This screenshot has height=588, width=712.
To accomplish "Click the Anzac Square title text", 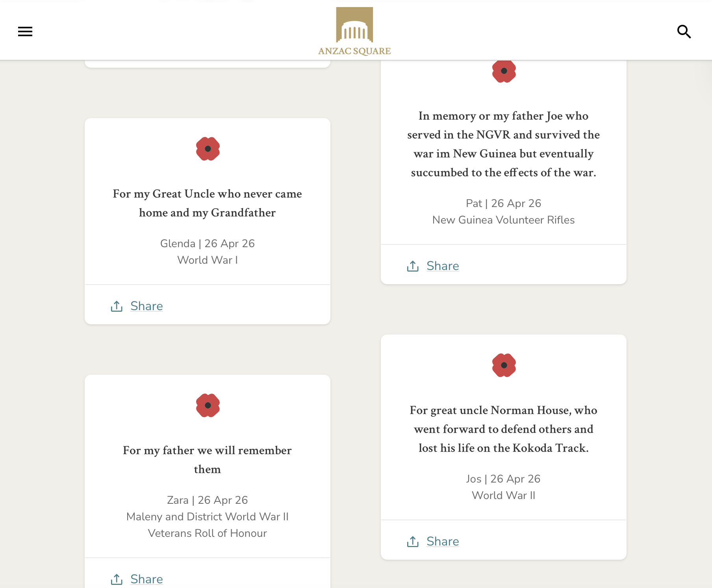I will [x=354, y=51].
